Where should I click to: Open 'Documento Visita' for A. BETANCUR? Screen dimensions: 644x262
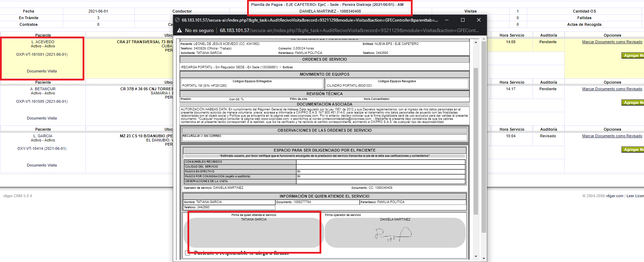[42, 118]
